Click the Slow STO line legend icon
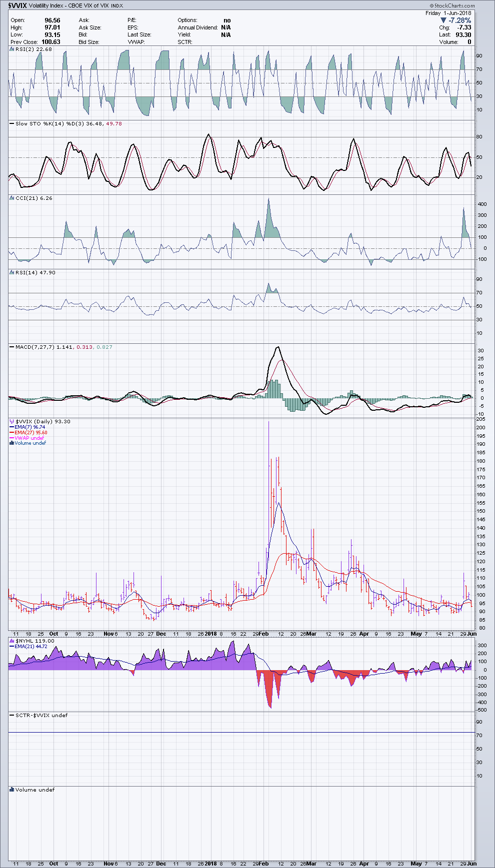 [12, 123]
